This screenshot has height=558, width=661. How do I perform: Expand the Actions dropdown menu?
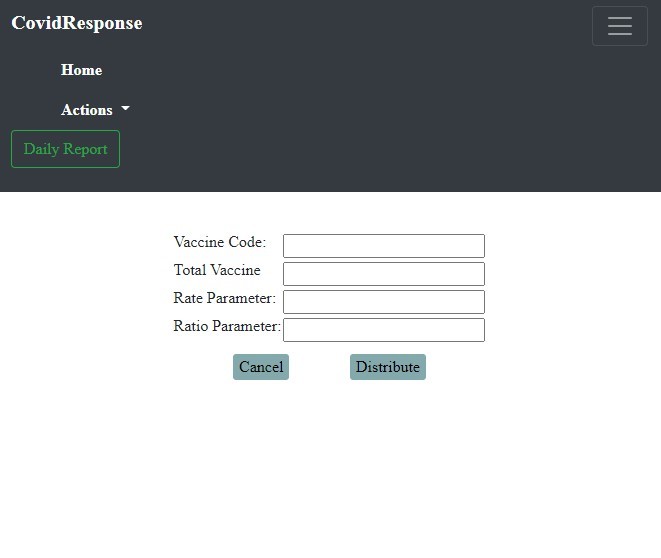[x=87, y=110]
